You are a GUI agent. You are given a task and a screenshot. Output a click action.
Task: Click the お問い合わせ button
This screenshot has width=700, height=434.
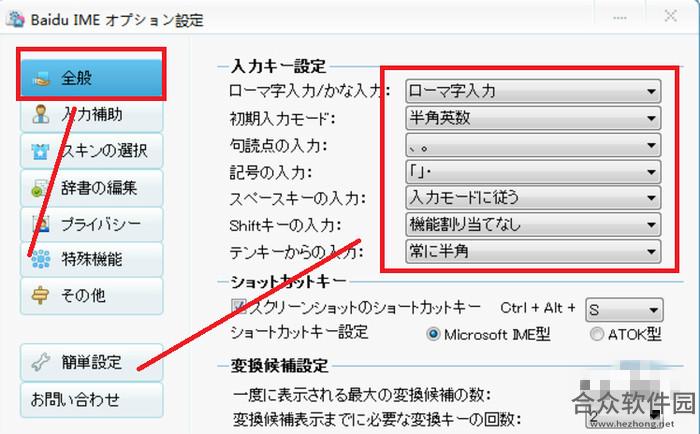(92, 400)
